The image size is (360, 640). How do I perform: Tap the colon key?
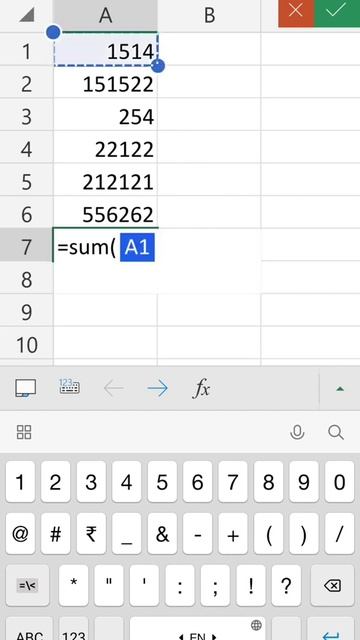(180, 585)
